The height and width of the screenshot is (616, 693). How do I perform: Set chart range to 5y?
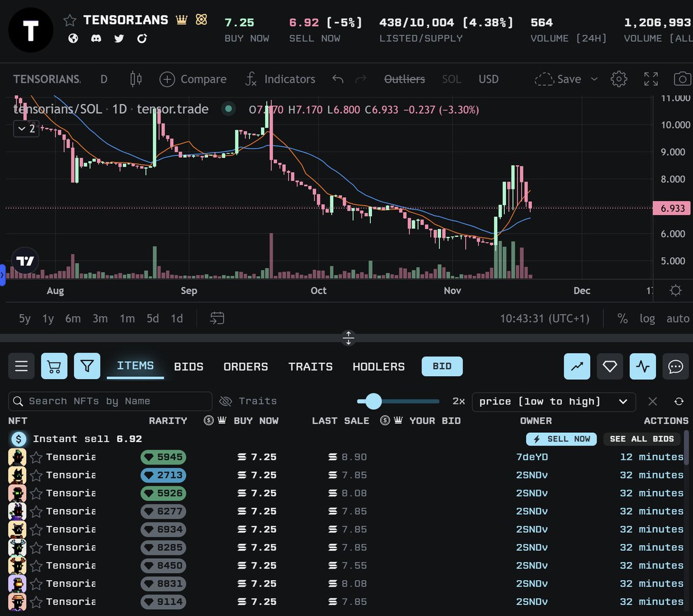[24, 318]
